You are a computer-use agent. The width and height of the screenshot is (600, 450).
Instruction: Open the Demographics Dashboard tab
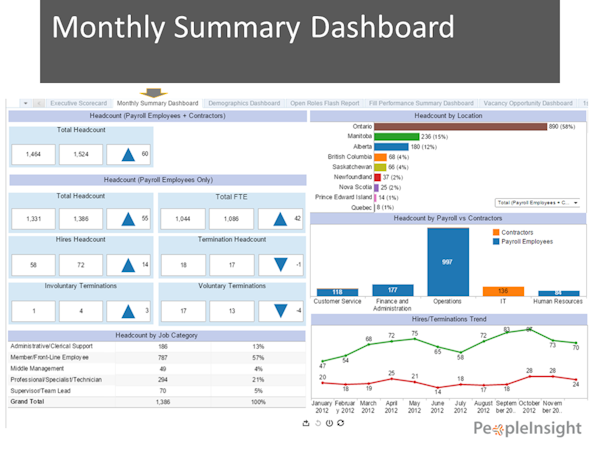244,103
